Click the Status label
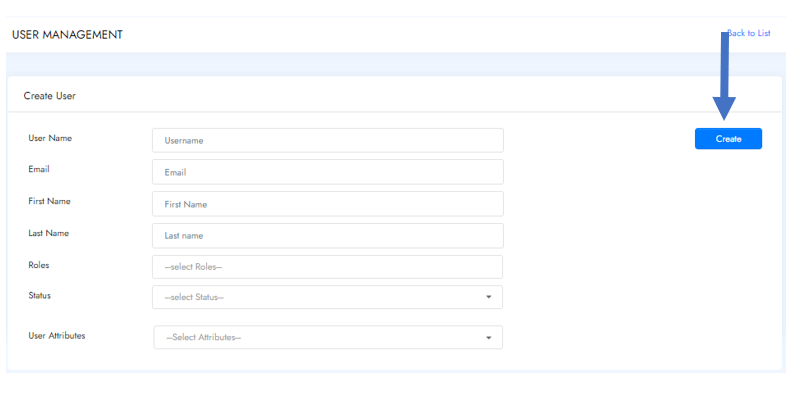This screenshot has width=809, height=393. click(40, 296)
